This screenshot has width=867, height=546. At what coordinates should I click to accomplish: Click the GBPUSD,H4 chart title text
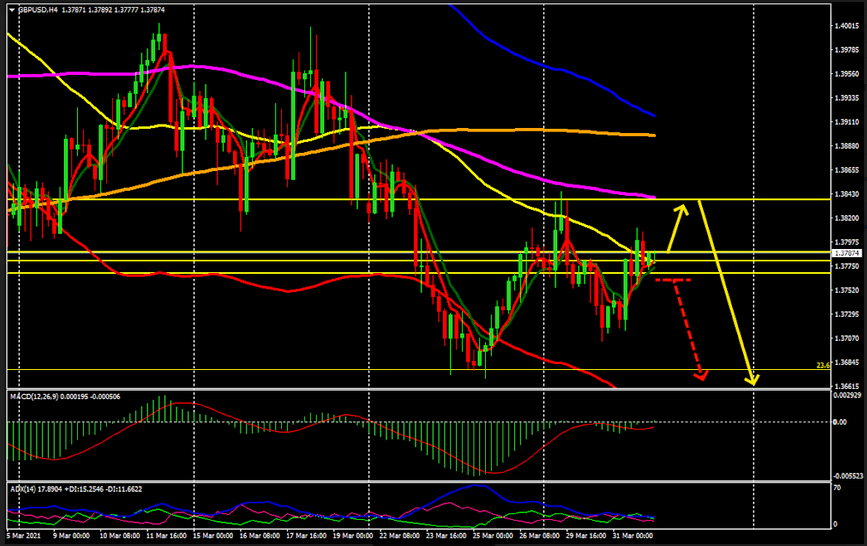point(38,10)
